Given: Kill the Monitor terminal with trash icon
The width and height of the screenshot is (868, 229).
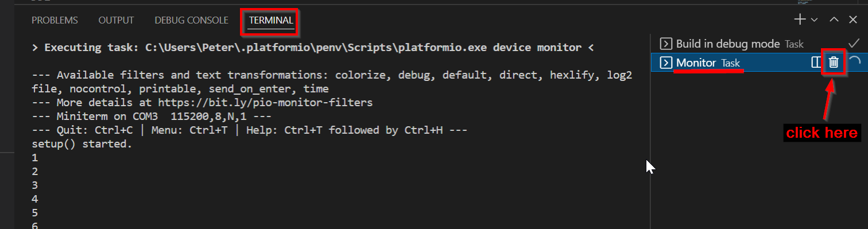Looking at the screenshot, I should 834,63.
